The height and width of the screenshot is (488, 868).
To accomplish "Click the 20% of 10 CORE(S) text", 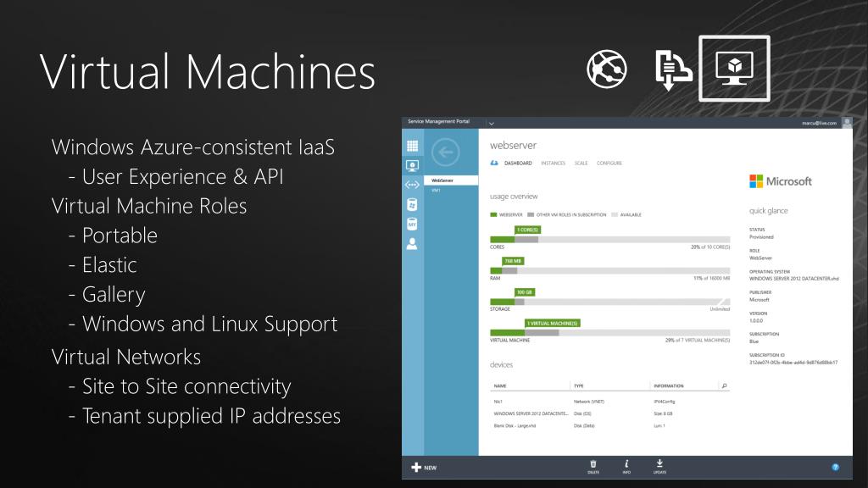I will click(x=710, y=247).
